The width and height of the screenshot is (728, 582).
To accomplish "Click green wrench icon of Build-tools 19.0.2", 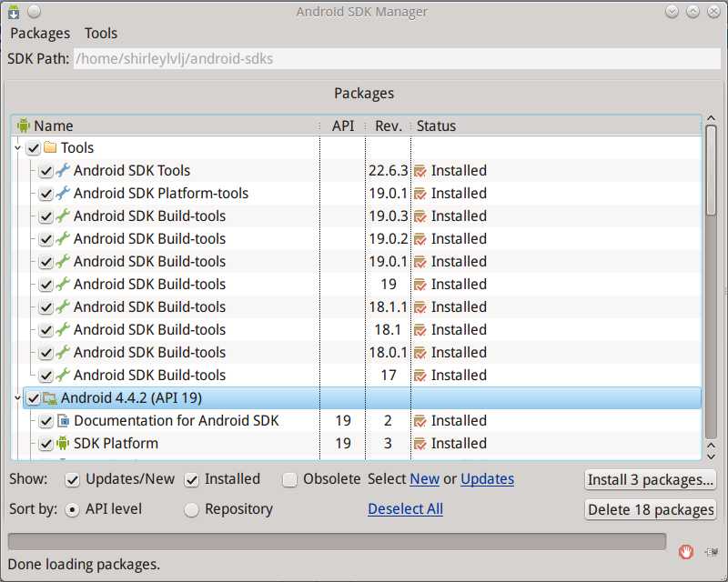I will (x=63, y=239).
